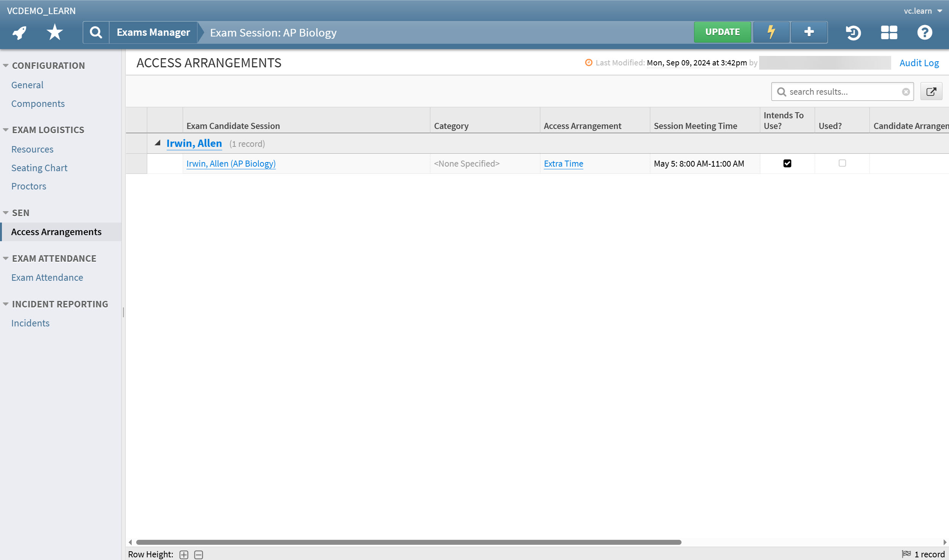The width and height of the screenshot is (949, 560).
Task: Uncheck Intends To Use for Irwin, Allen
Action: [787, 163]
